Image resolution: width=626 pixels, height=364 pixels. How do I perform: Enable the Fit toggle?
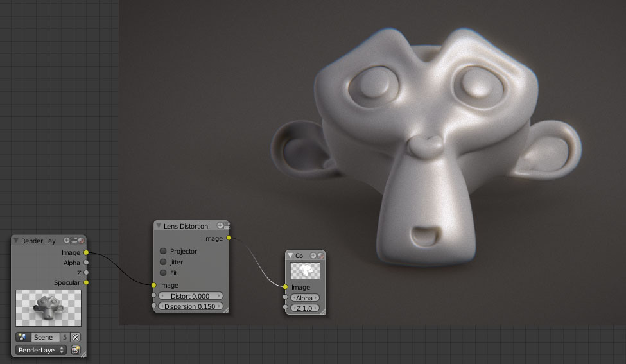tap(163, 273)
